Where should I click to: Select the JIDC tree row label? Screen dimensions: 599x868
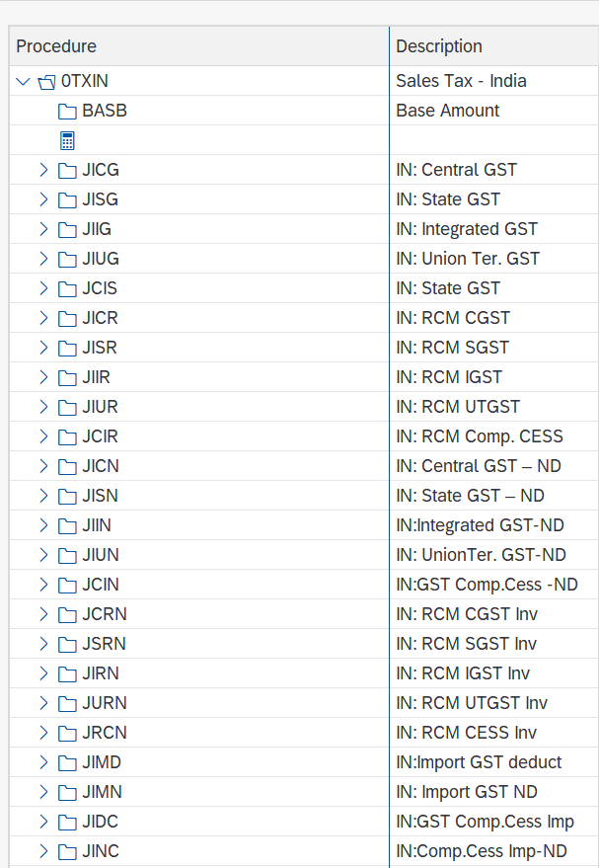(x=100, y=822)
